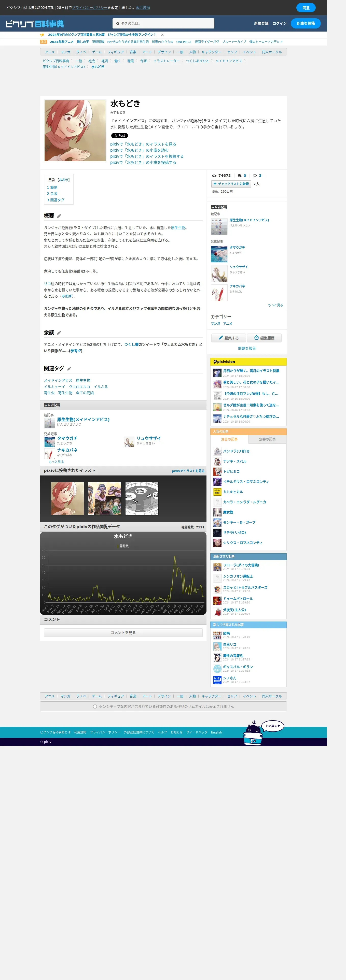Viewport: 346px width, 980px height.
Task: Click the ログイン link
Action: tap(279, 24)
